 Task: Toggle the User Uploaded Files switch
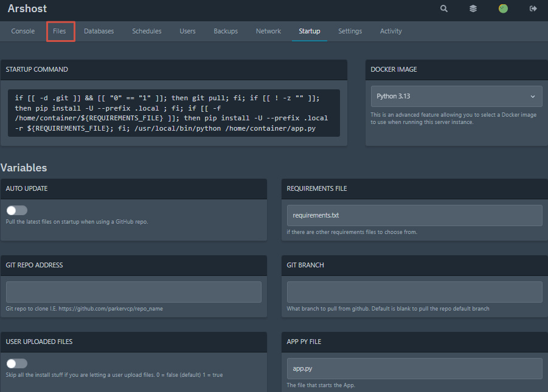[17, 363]
